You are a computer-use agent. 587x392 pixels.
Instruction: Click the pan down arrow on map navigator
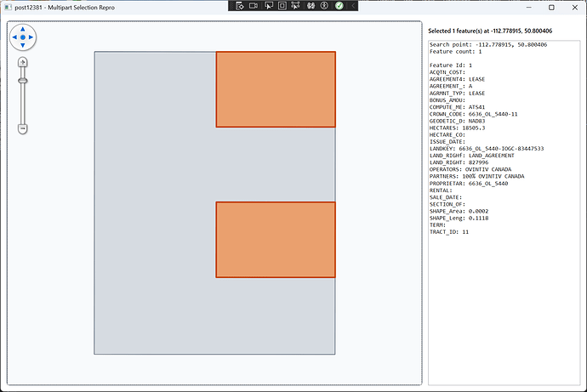23,47
